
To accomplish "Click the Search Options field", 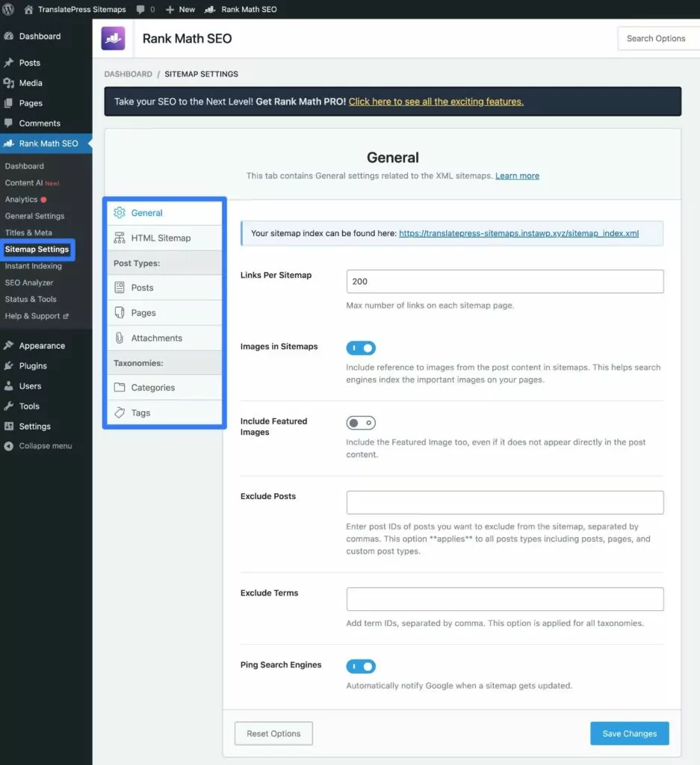I will pyautogui.click(x=658, y=38).
